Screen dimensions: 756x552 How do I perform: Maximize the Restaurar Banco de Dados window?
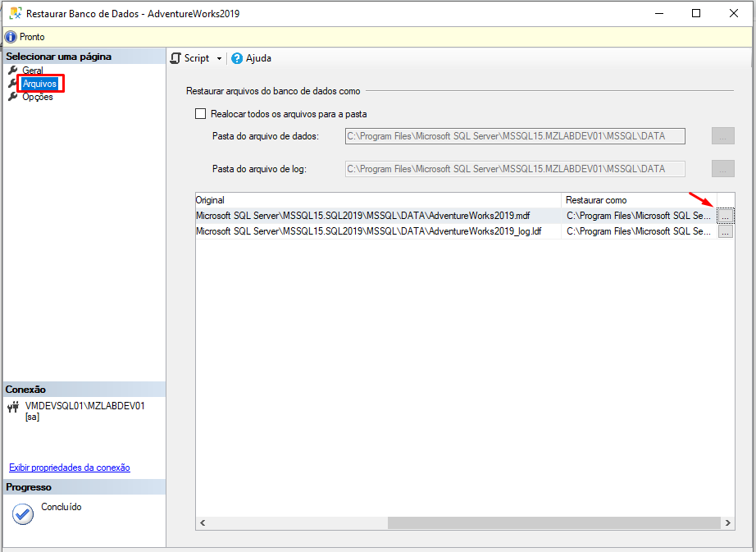(695, 13)
